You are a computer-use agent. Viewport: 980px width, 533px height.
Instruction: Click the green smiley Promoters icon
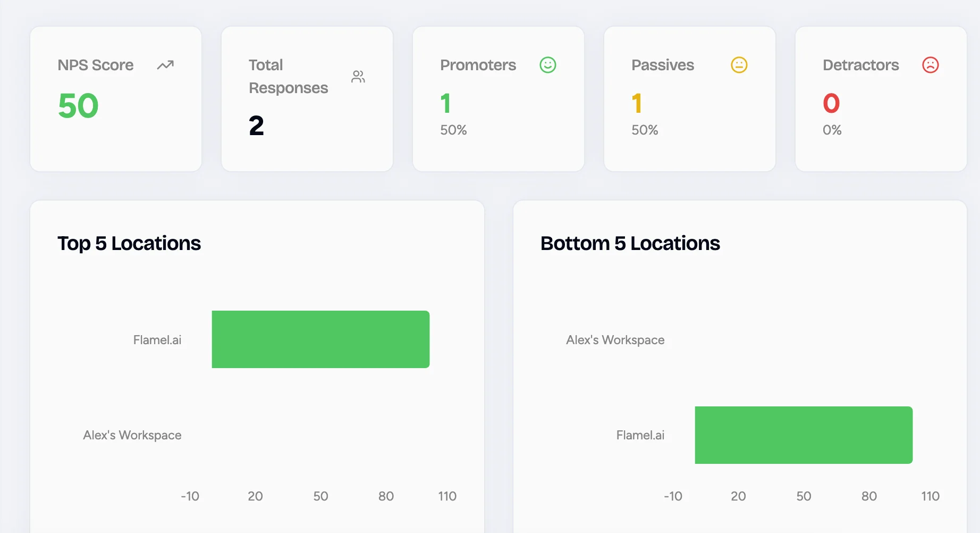point(548,65)
